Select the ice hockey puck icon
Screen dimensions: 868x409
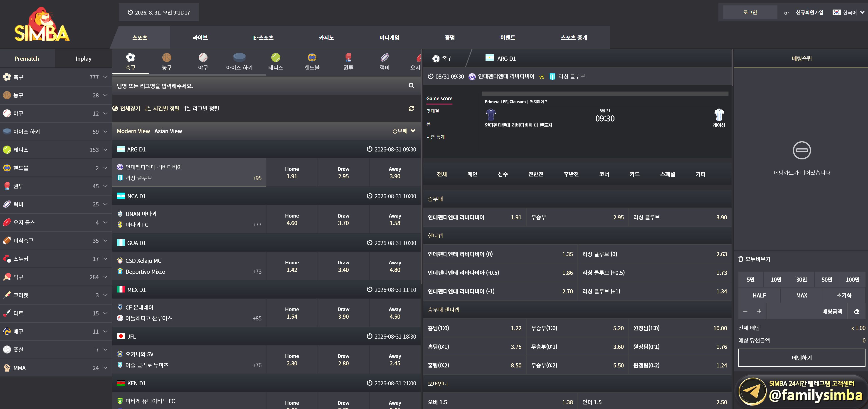coord(239,57)
